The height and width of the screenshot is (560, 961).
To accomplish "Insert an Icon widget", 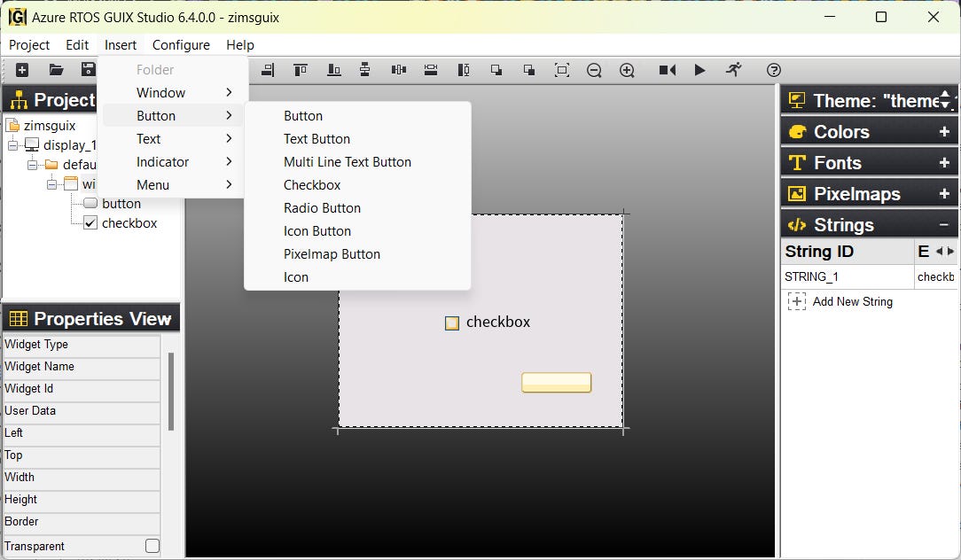I will point(357,277).
